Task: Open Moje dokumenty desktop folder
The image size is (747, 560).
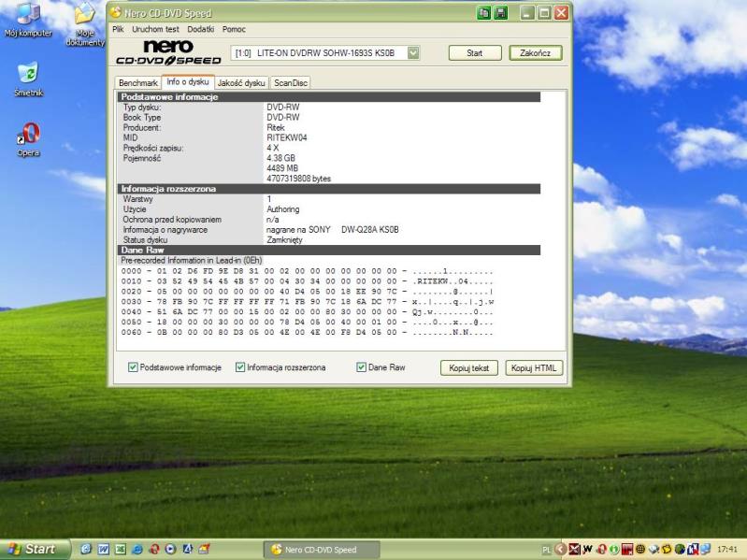Action: pyautogui.click(x=85, y=23)
